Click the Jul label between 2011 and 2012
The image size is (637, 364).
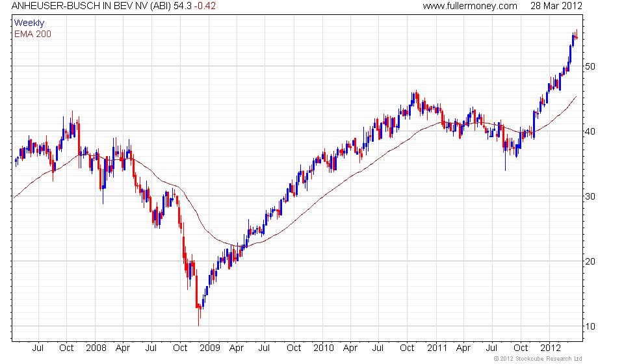point(491,348)
